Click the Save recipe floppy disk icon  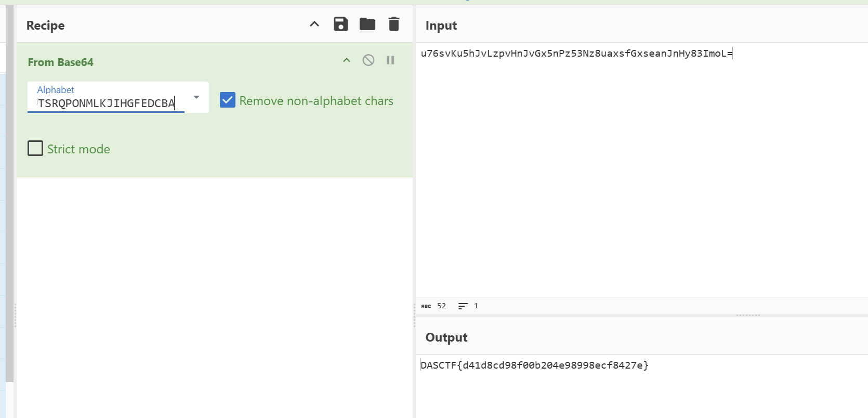[341, 24]
